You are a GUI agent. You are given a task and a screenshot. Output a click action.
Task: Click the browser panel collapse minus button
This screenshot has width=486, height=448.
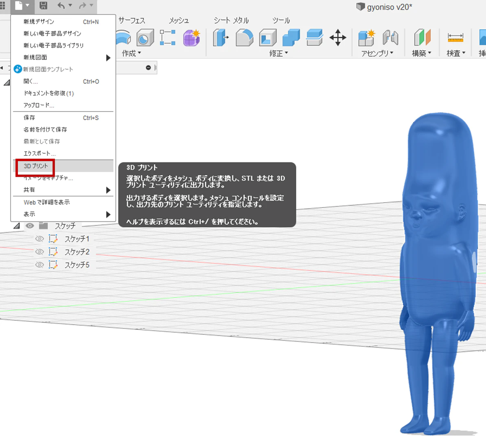click(x=149, y=68)
